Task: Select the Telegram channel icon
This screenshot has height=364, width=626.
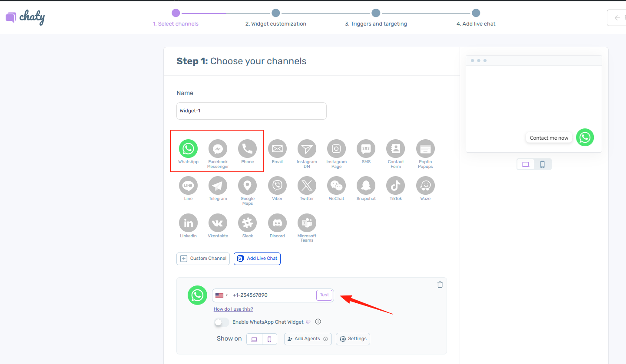Action: point(218,186)
